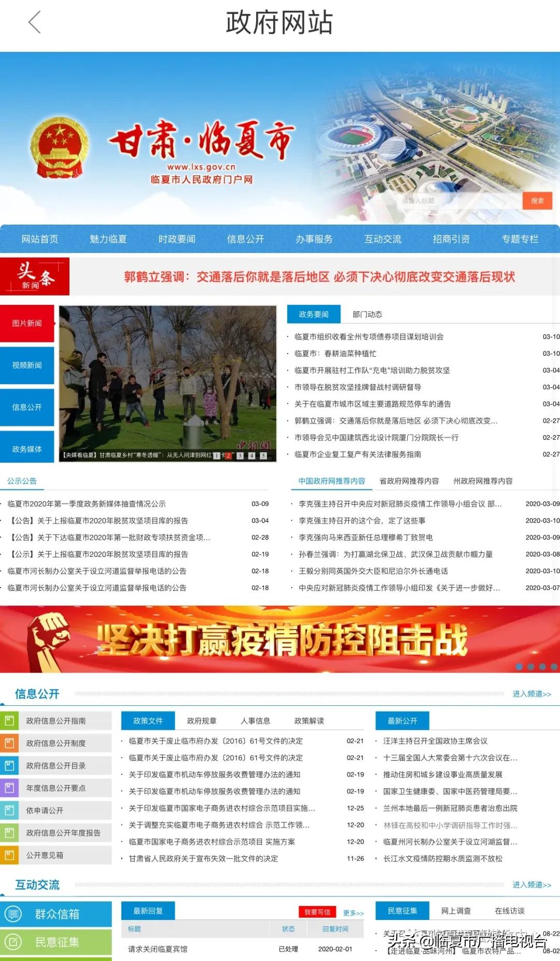Click icon beside 政府信息公开指南
The width and height of the screenshot is (560, 961).
tap(9, 720)
